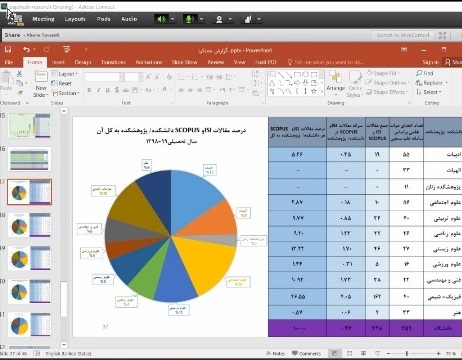The height and width of the screenshot is (360, 462).
Task: Click the Save icon in PowerPoint title bar
Action: tap(8, 50)
